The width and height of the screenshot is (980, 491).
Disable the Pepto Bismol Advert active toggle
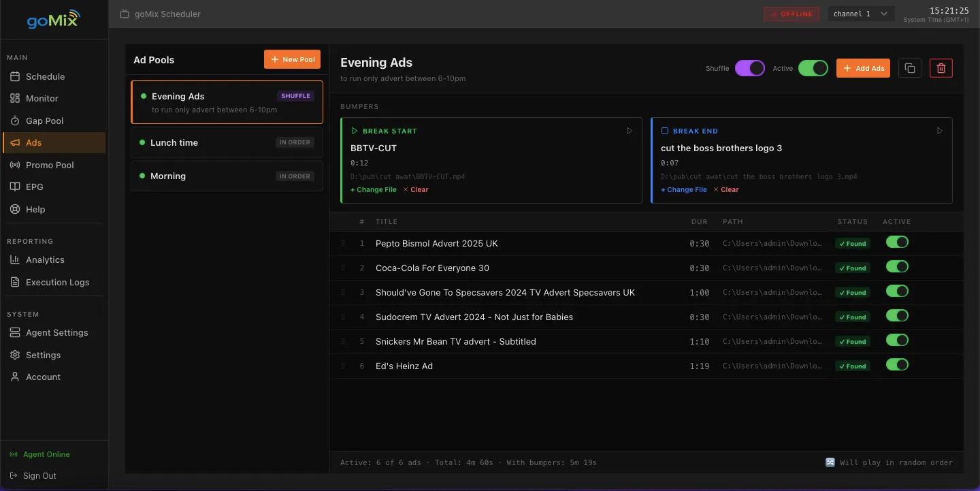pos(897,242)
